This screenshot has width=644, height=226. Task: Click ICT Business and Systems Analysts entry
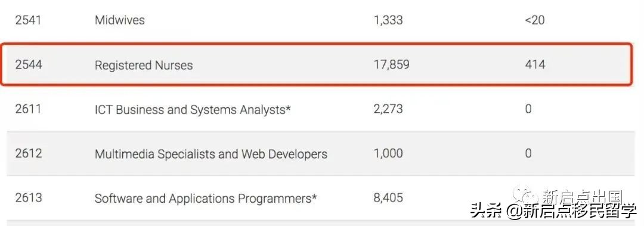click(x=193, y=109)
